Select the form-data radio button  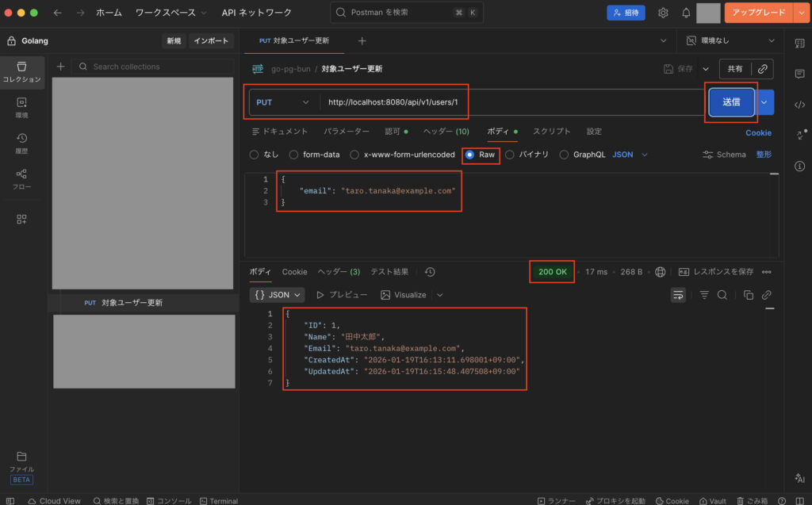click(x=294, y=155)
